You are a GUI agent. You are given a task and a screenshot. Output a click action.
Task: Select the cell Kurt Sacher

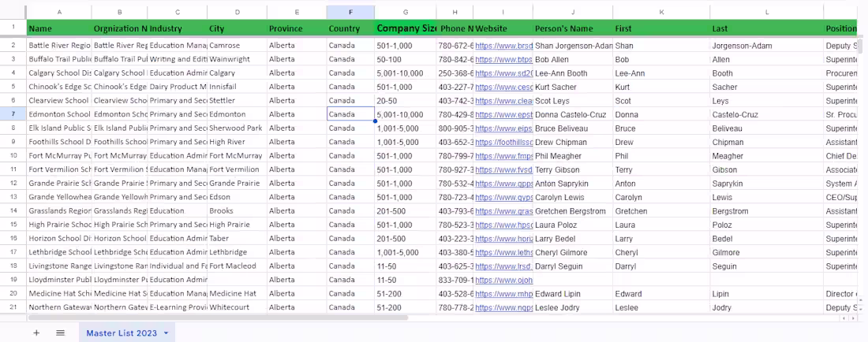(573, 87)
